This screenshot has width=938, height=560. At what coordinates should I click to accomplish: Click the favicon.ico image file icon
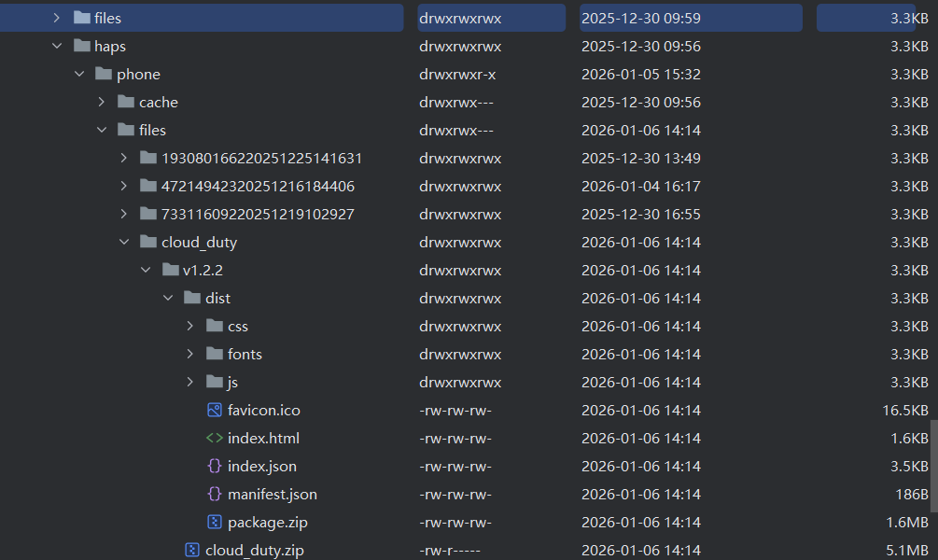(214, 410)
